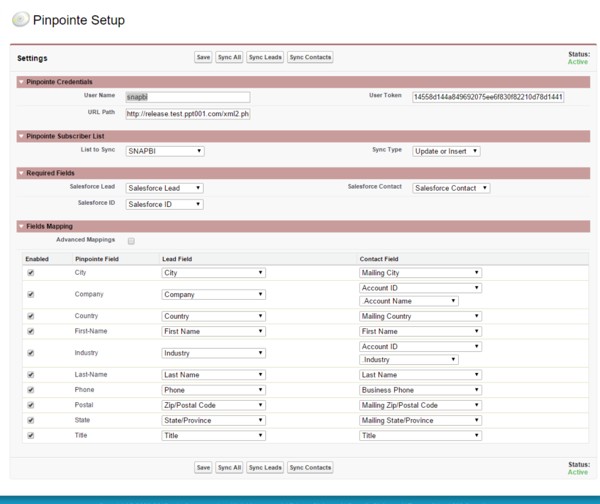
Task: Open the Last Name Contact Field dropdown
Action: coord(420,375)
